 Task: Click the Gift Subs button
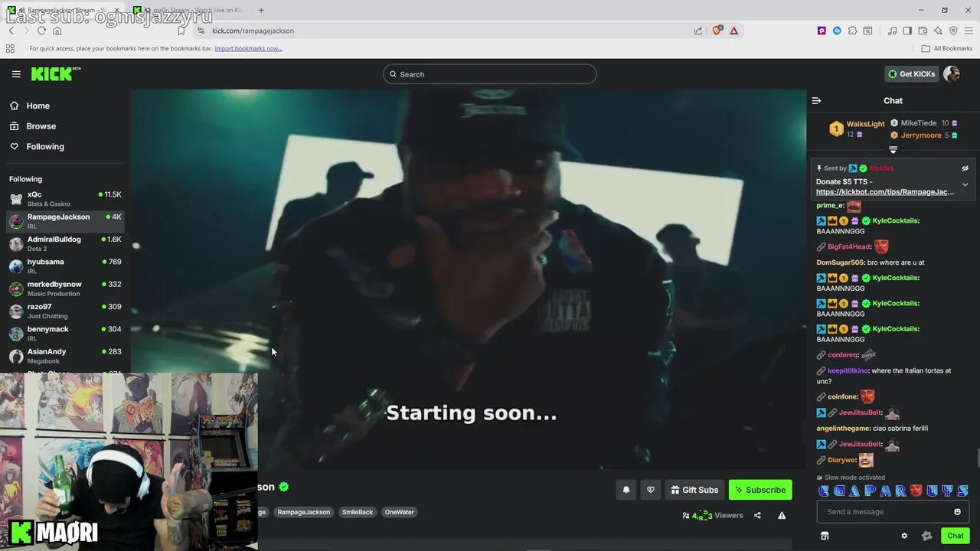pos(694,491)
